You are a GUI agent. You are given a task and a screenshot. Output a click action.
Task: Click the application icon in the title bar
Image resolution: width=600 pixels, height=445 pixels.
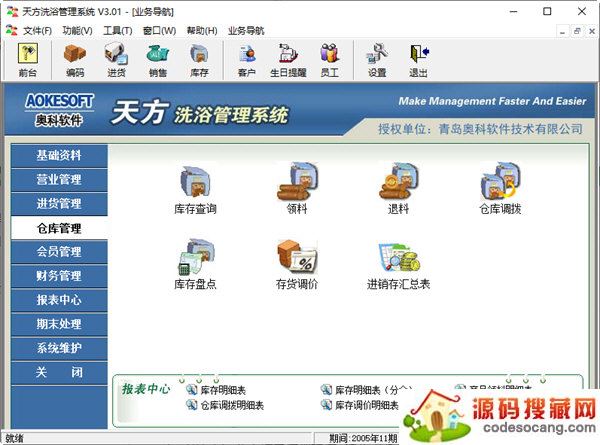pyautogui.click(x=12, y=11)
